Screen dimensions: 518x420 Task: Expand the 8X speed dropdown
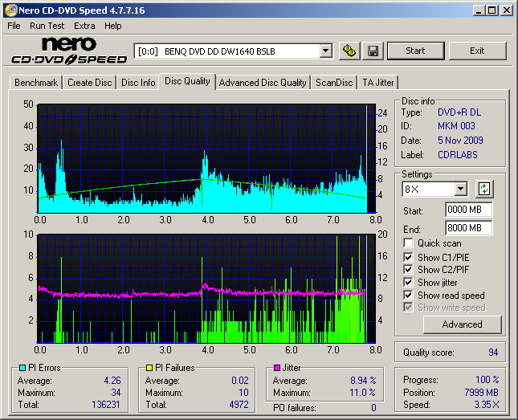[x=460, y=190]
